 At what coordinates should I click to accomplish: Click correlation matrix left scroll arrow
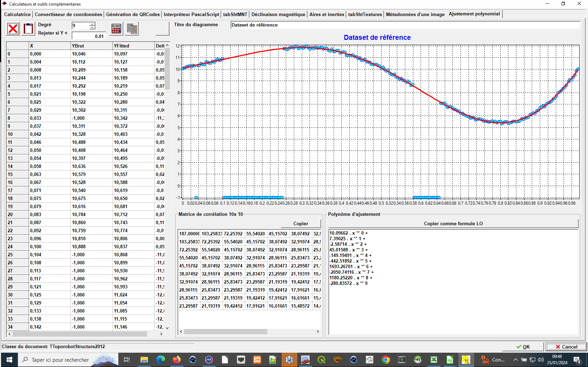pyautogui.click(x=181, y=332)
